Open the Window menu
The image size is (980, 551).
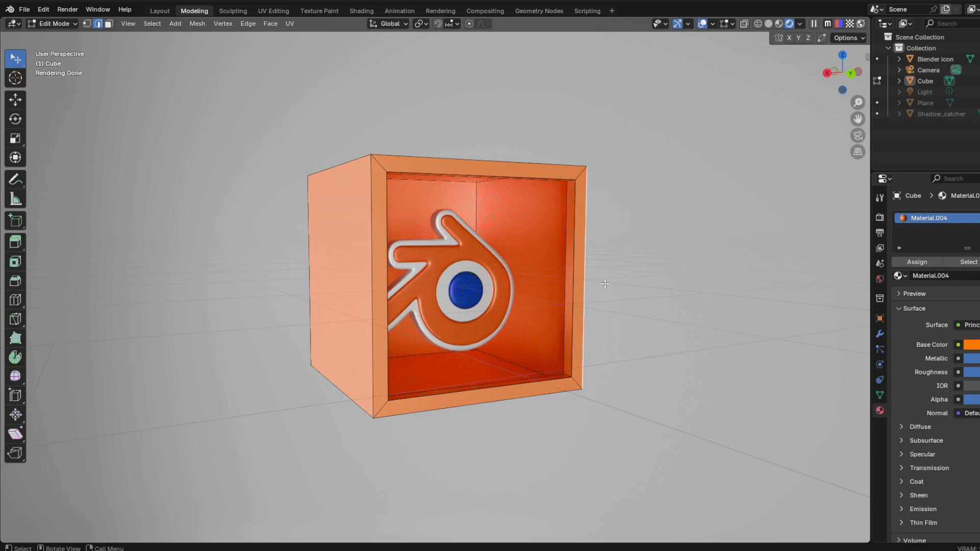coord(97,9)
